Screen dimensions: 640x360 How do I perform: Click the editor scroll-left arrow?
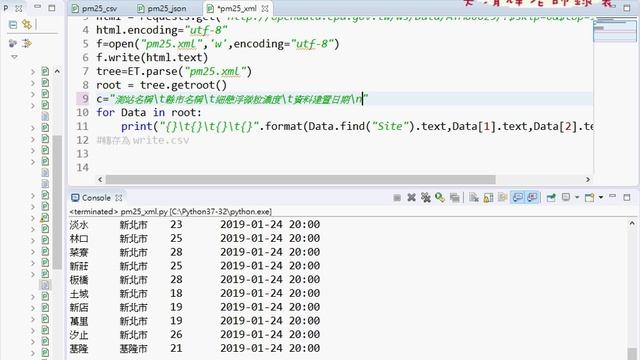tap(100, 180)
